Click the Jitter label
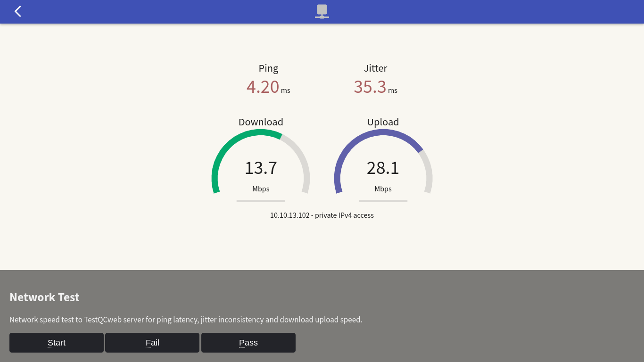The width and height of the screenshot is (644, 362). (375, 68)
